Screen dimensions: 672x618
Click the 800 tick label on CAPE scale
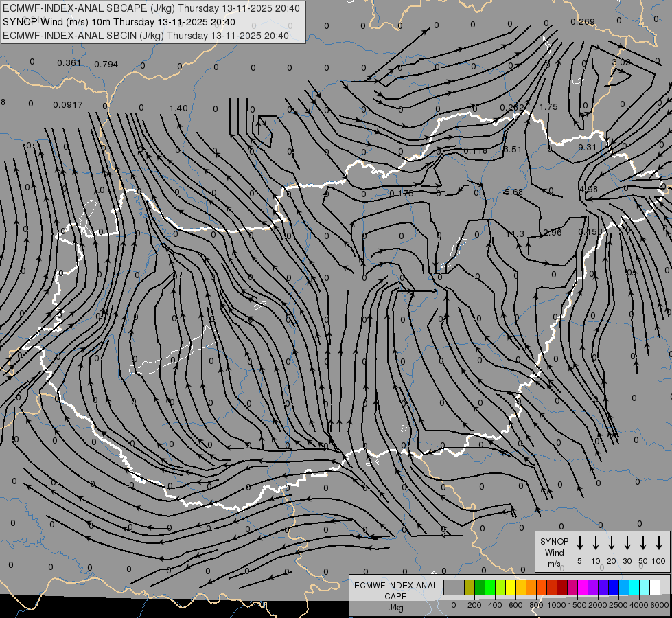click(536, 605)
